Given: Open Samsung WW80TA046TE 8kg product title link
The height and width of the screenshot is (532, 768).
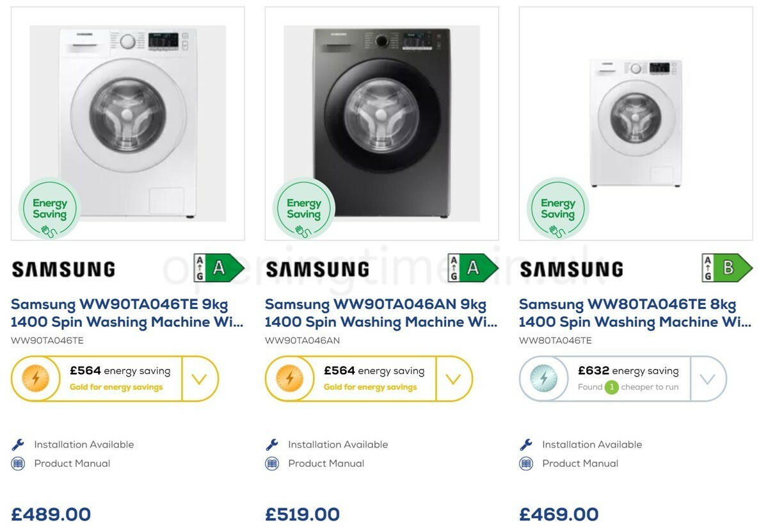Looking at the screenshot, I should click(634, 313).
